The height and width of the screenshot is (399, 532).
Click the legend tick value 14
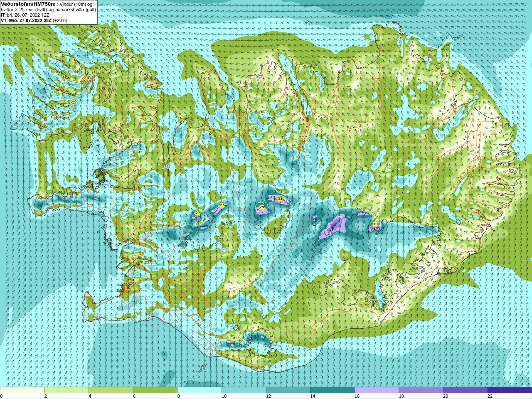(x=313, y=396)
